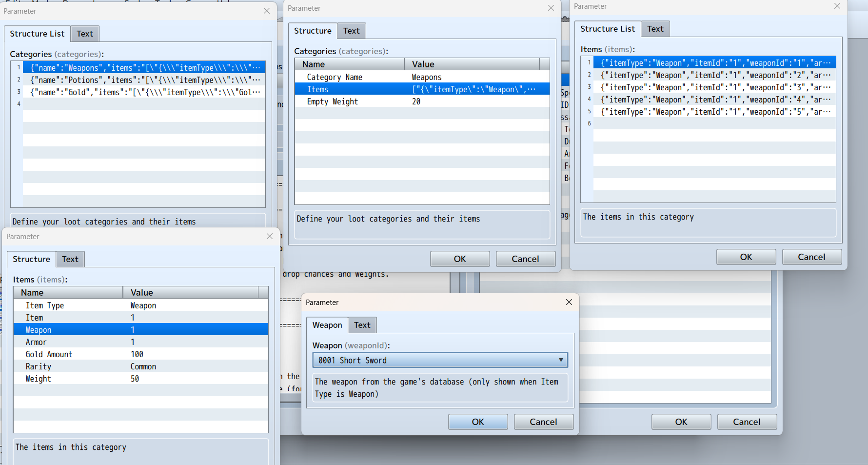Open Text tab in middle Categories dialog

[352, 31]
